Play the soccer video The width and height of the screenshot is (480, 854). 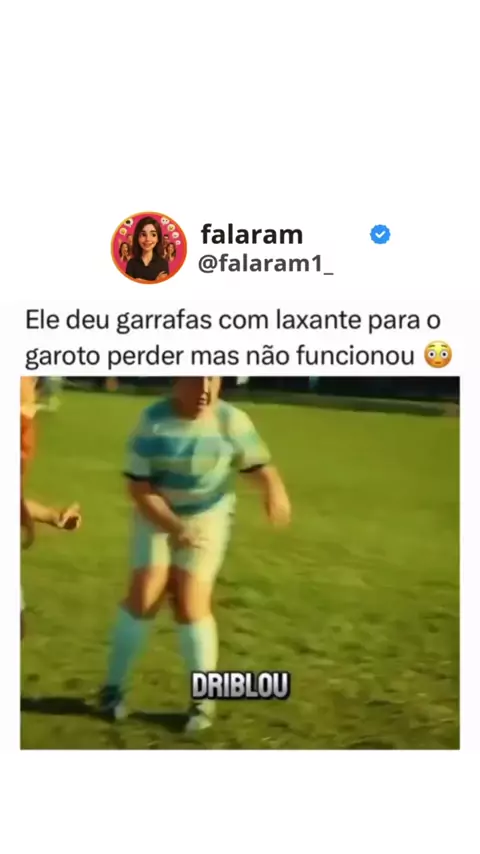point(240,563)
